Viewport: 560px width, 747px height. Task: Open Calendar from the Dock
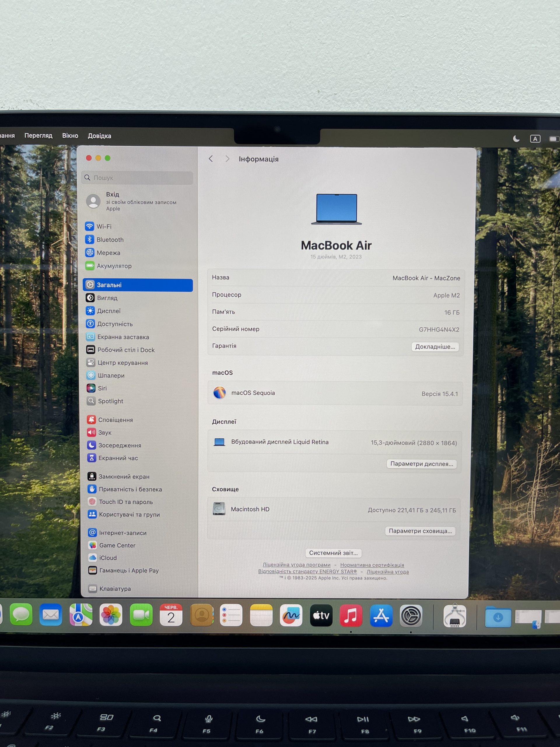pyautogui.click(x=171, y=615)
